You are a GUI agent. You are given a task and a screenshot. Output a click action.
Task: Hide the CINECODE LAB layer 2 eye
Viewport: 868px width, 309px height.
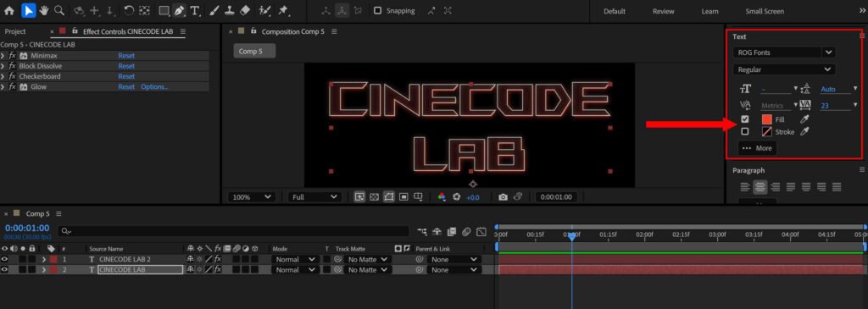(5, 270)
